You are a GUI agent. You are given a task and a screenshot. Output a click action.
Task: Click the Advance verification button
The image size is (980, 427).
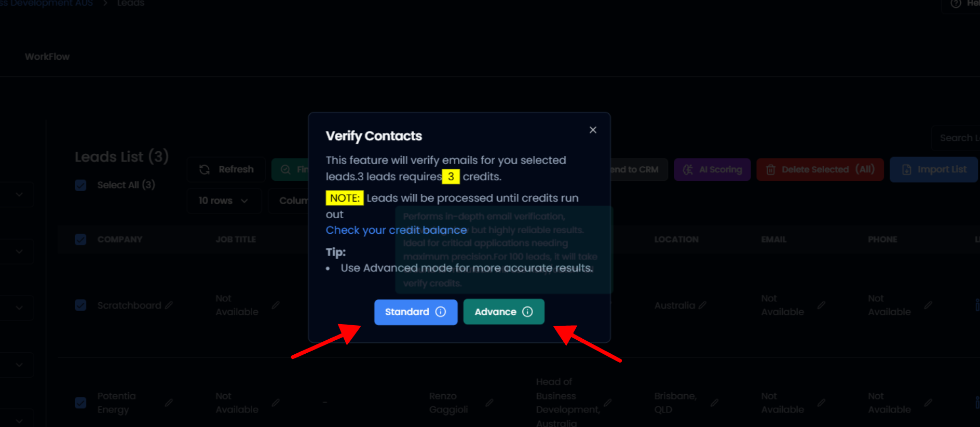pyautogui.click(x=495, y=312)
